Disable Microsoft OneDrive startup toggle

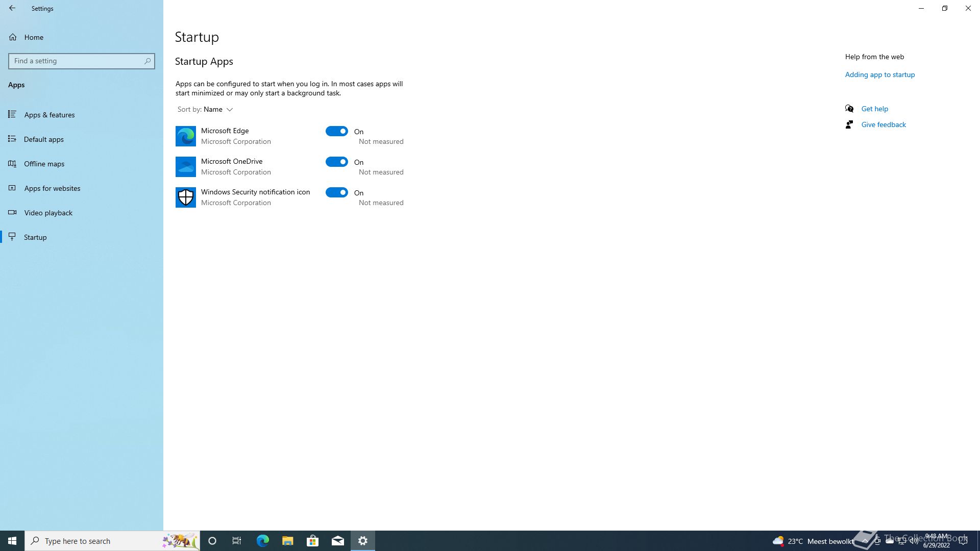337,162
